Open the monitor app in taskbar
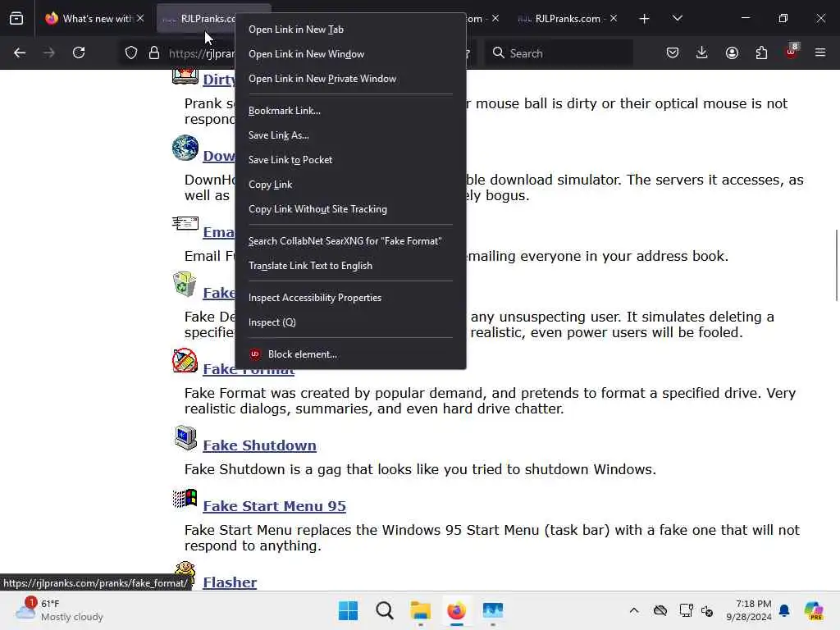This screenshot has height=630, width=840. pyautogui.click(x=493, y=610)
